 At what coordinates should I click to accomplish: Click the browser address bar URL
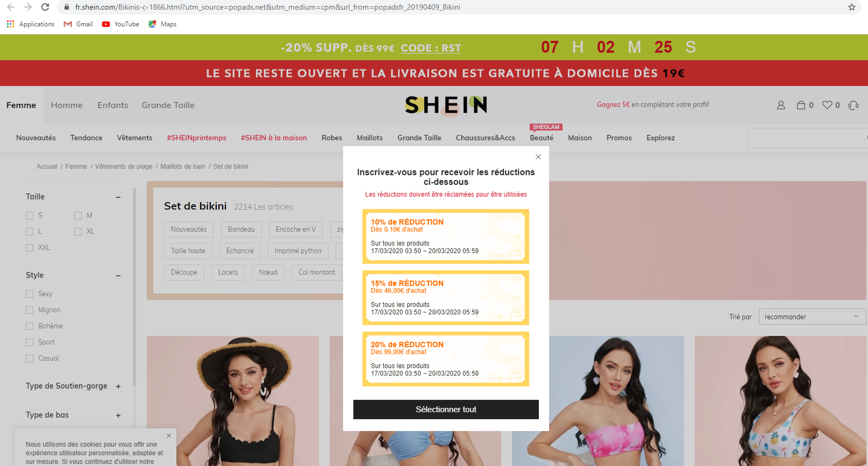point(267,7)
